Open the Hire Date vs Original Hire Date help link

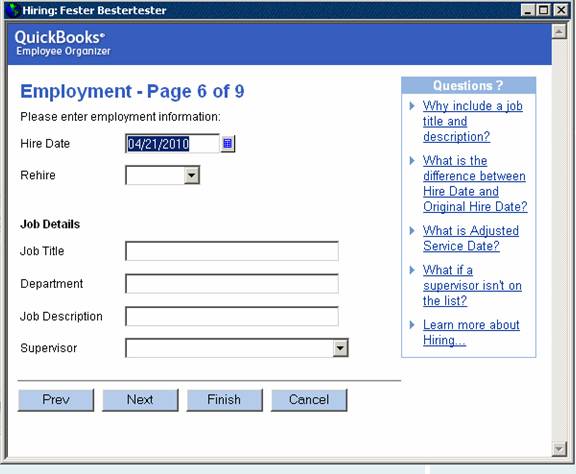(x=475, y=184)
